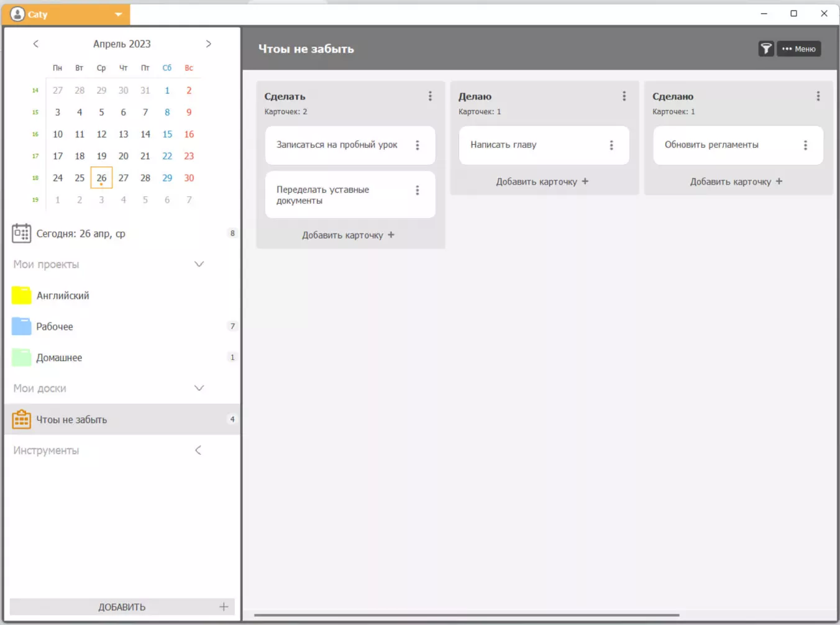
Task: Add a card to the Сделано column
Action: (x=736, y=181)
